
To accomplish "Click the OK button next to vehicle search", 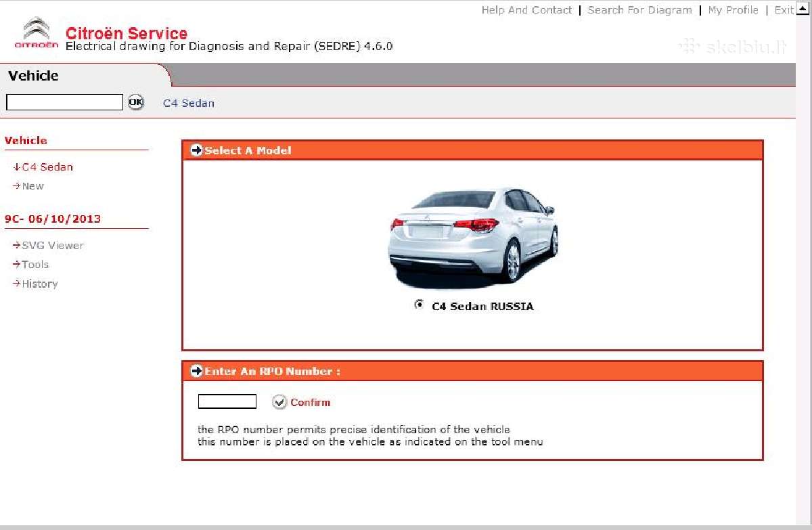I will [x=136, y=102].
